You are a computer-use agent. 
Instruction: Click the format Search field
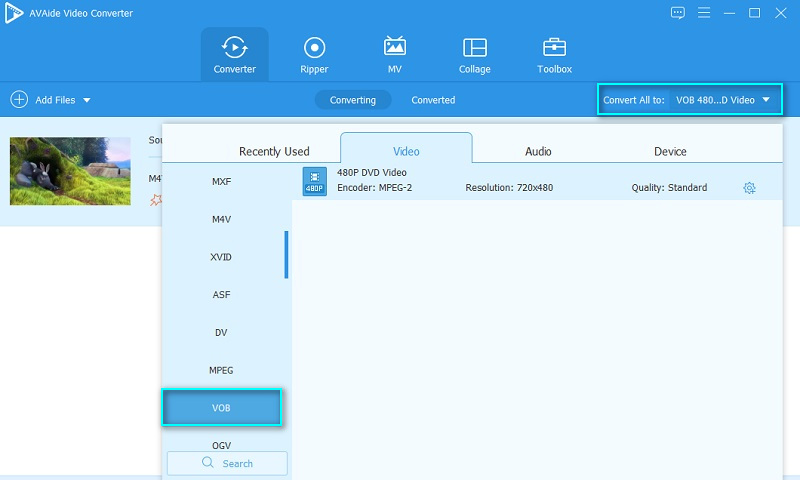coord(227,463)
